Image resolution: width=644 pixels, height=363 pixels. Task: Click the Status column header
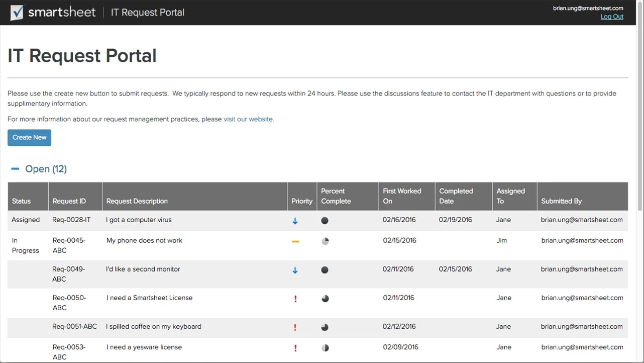pyautogui.click(x=28, y=196)
